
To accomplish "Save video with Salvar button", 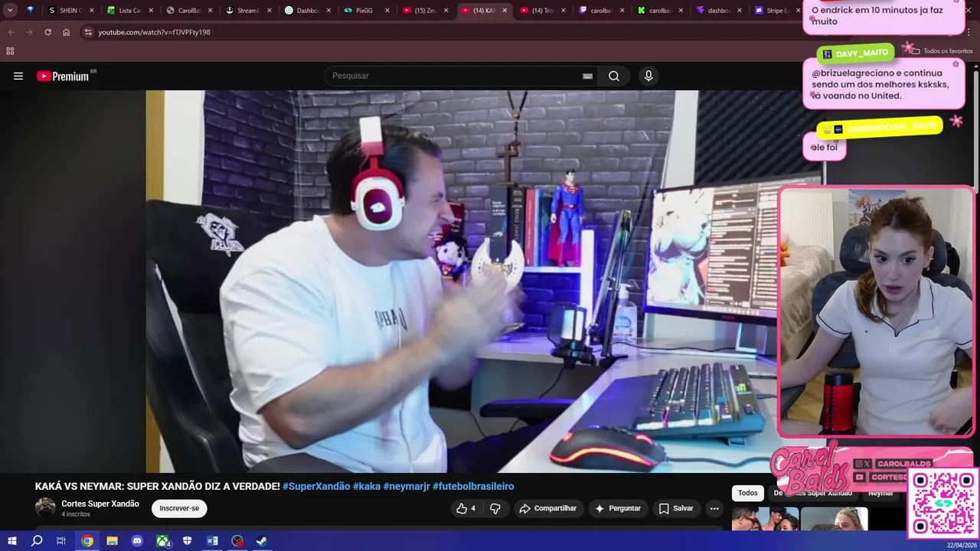I will coord(676,508).
